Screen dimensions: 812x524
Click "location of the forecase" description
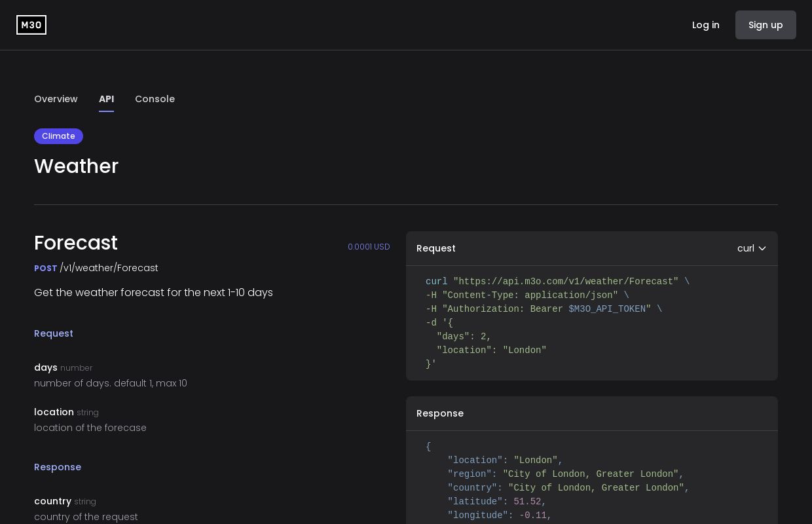tap(90, 428)
